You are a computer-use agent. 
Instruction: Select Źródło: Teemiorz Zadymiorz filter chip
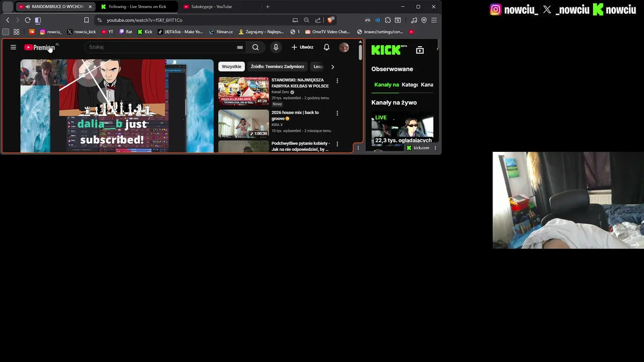[x=277, y=66]
